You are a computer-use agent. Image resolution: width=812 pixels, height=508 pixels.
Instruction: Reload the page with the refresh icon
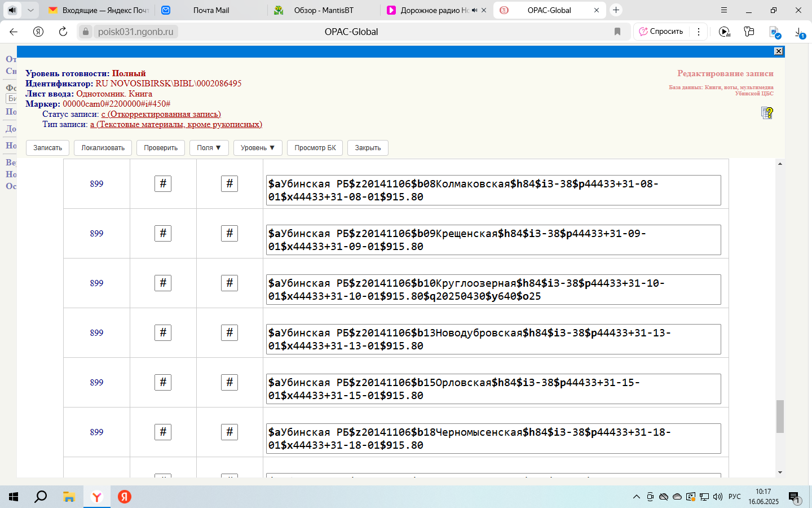point(63,32)
